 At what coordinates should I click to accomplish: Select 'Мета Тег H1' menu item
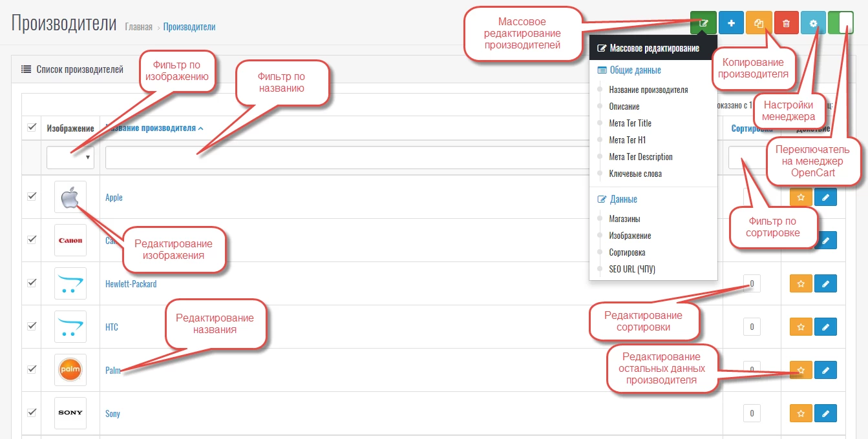627,140
